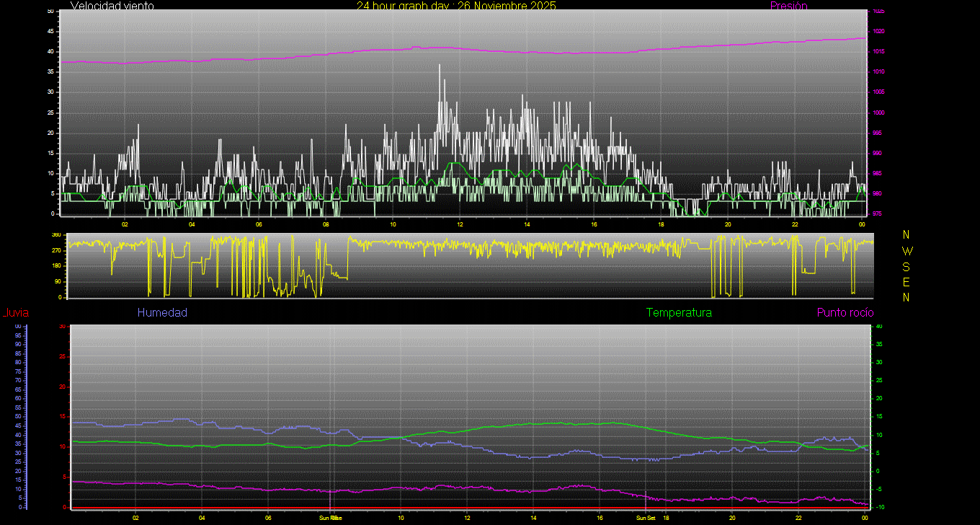Image resolution: width=980 pixels, height=525 pixels.
Task: Click the 14 hour tick on the temperature graph
Action: click(x=533, y=518)
